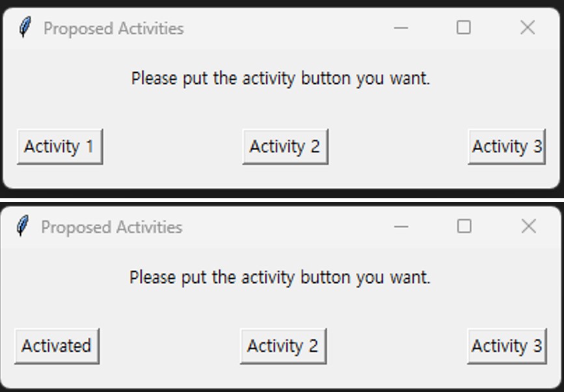Close the lower Proposed Activities window
The width and height of the screenshot is (564, 392).
(x=528, y=226)
